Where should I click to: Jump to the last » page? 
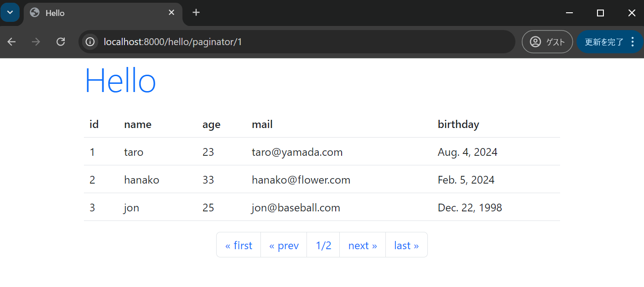pos(406,246)
